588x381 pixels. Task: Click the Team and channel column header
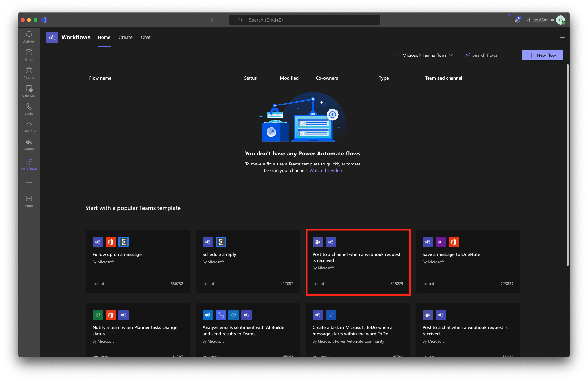pos(444,78)
